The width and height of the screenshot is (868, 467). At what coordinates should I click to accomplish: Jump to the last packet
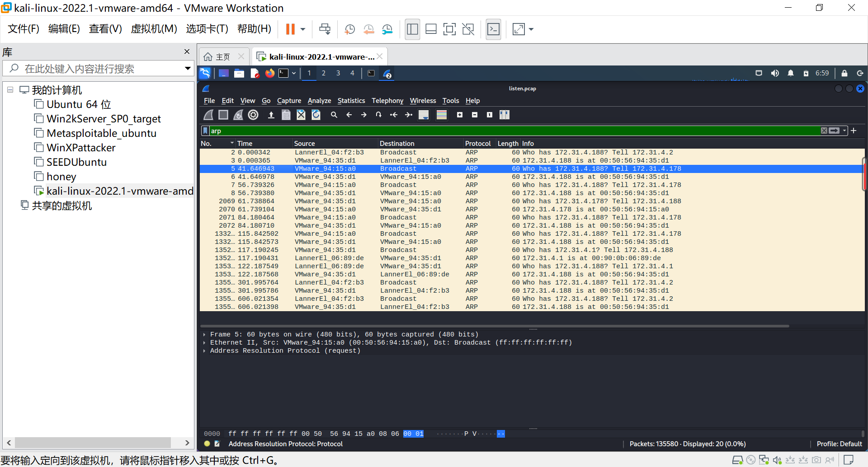(x=409, y=115)
